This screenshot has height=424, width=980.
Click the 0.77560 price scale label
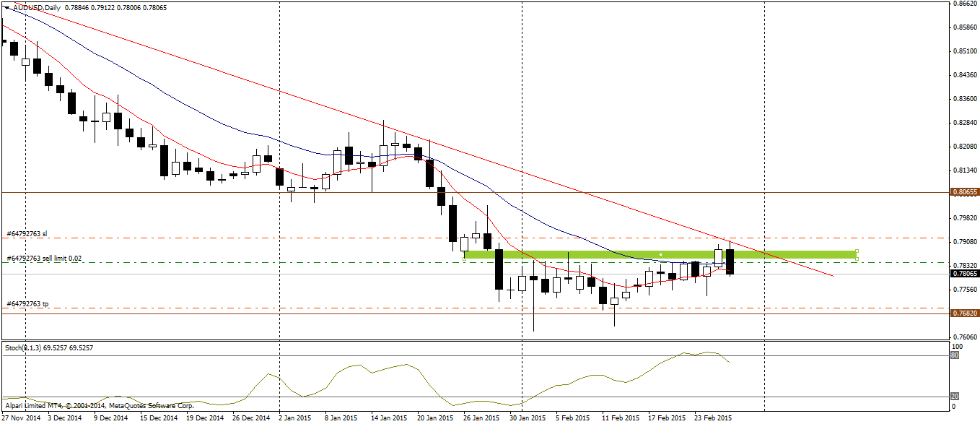tap(965, 289)
